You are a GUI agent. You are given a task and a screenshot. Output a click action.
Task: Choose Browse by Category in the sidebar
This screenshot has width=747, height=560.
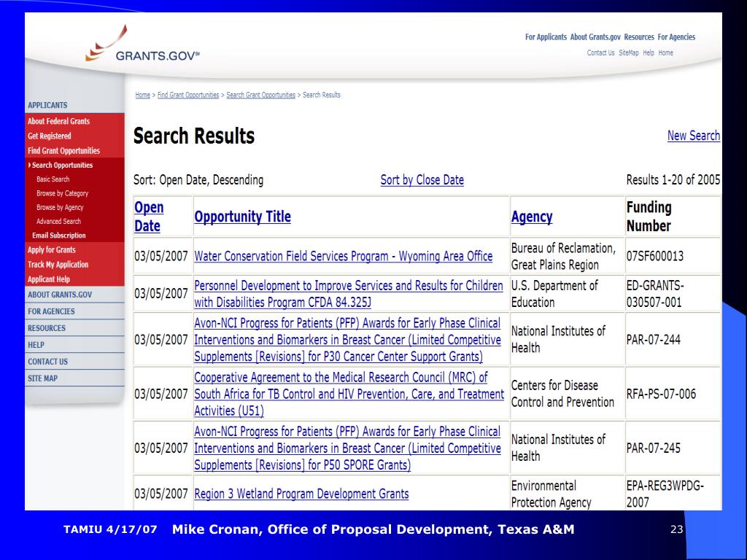pos(63,193)
